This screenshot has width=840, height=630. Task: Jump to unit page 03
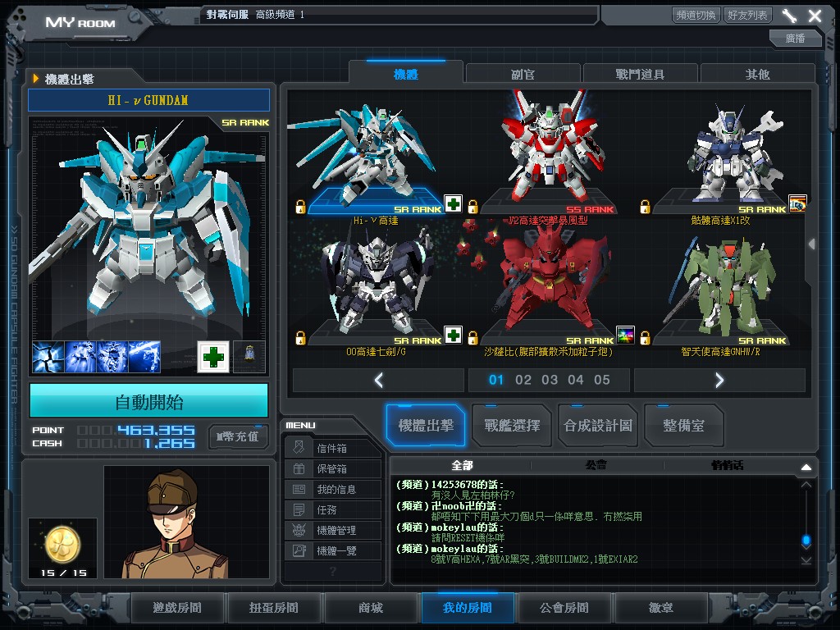[549, 380]
